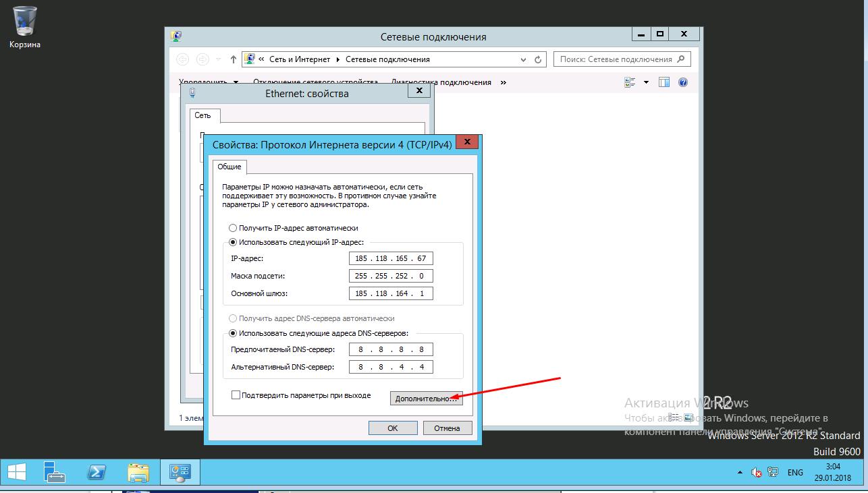Screen dimensions: 868x493
Task: Cancel the TCP/IPv4 properties dialog with 'Отмена'
Action: coord(447,428)
